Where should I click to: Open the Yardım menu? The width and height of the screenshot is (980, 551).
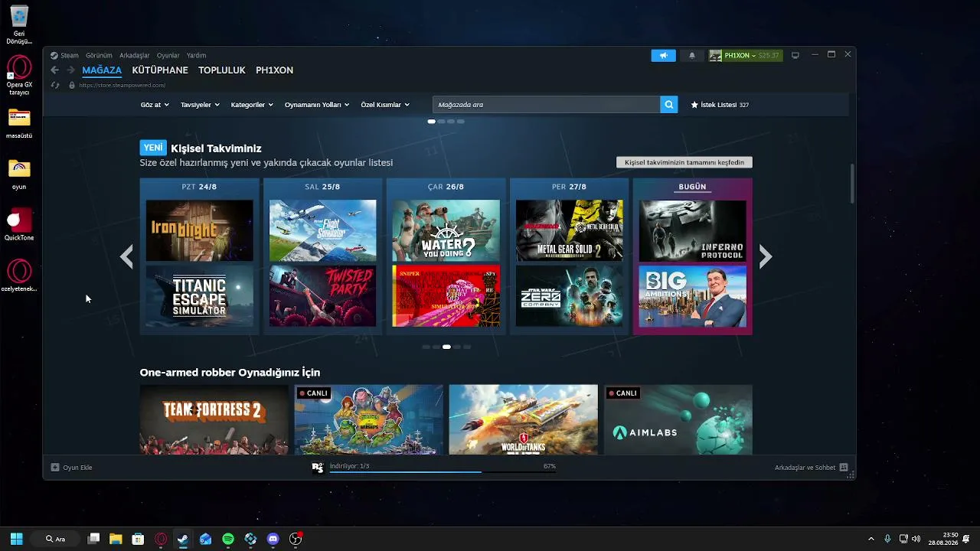click(197, 55)
